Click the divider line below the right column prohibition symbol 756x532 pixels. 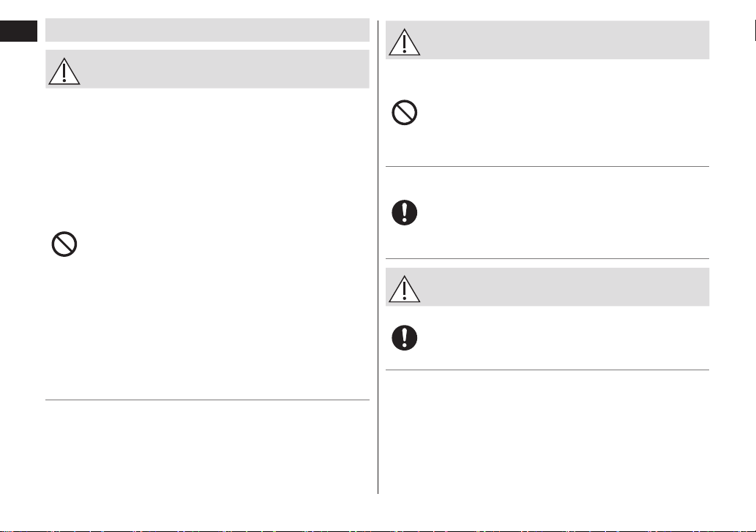point(547,166)
